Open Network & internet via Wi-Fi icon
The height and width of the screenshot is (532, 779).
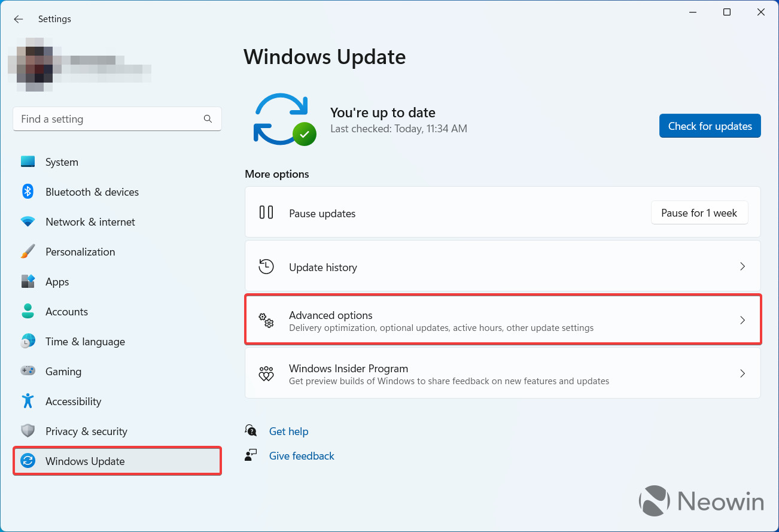[x=28, y=221]
